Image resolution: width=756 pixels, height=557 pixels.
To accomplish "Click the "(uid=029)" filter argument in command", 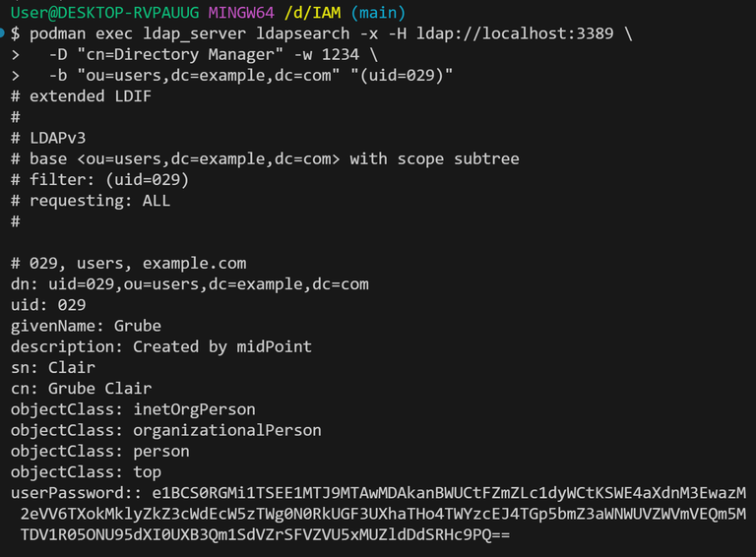I will [402, 75].
